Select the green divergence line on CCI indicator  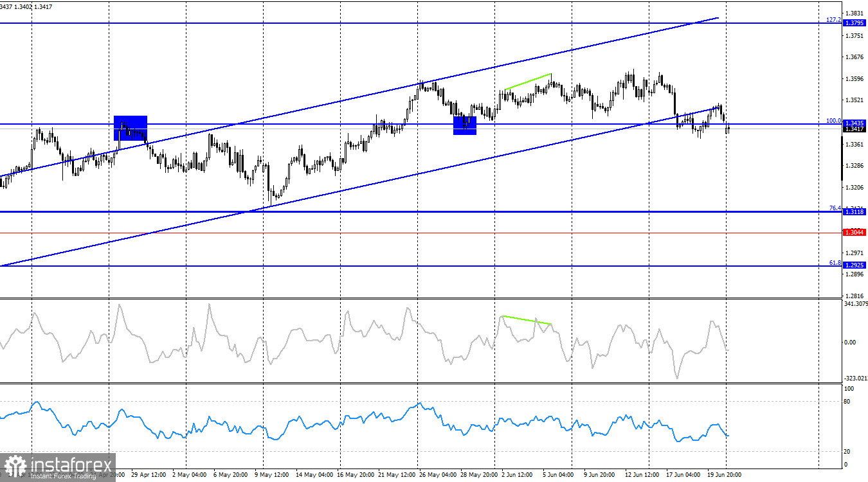(527, 319)
